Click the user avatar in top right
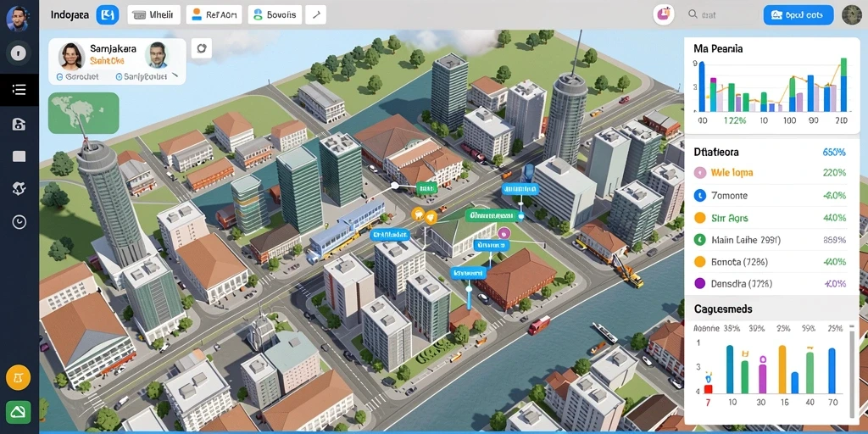Screen dimensions: 868x434 851,15
